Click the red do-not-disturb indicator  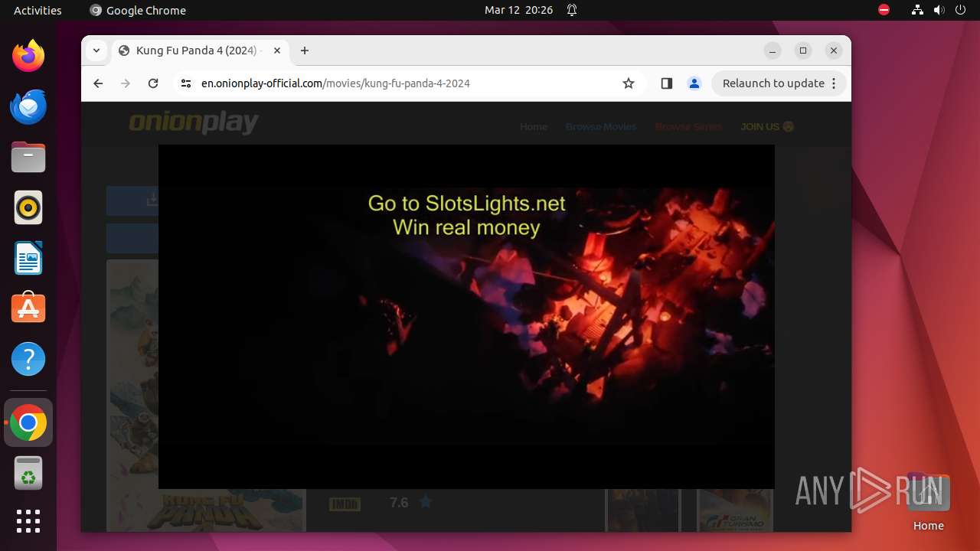[x=884, y=10]
